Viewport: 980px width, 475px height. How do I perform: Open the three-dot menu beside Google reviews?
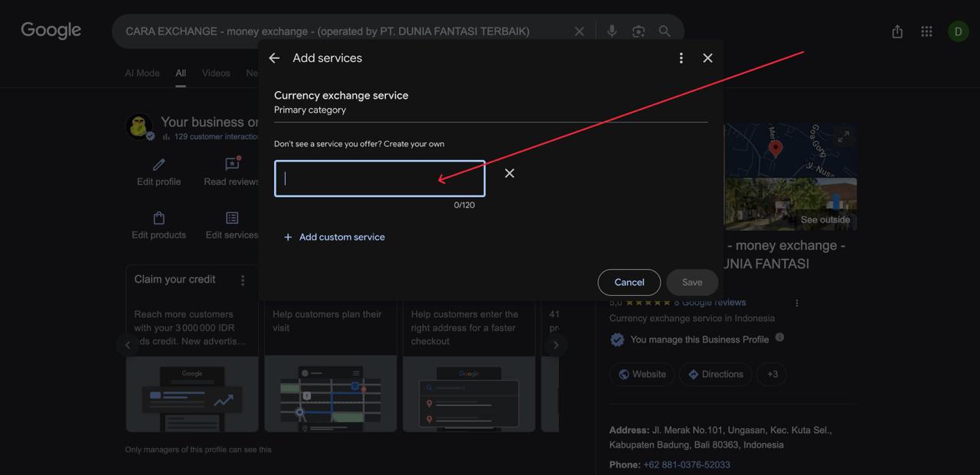[796, 303]
